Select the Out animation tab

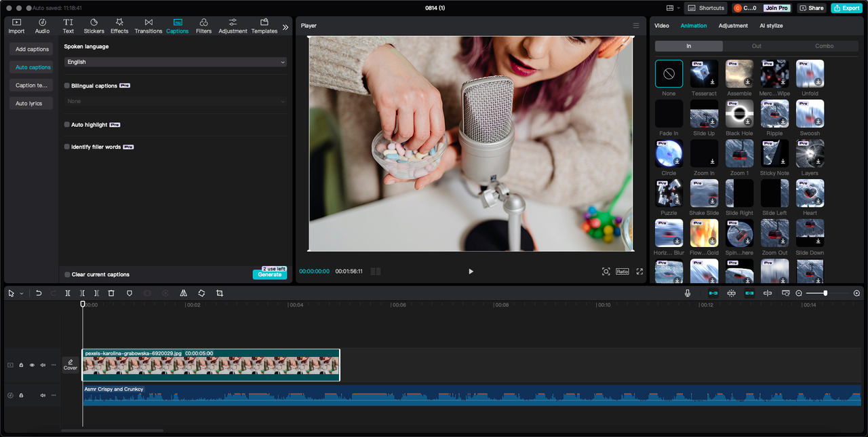click(x=756, y=46)
